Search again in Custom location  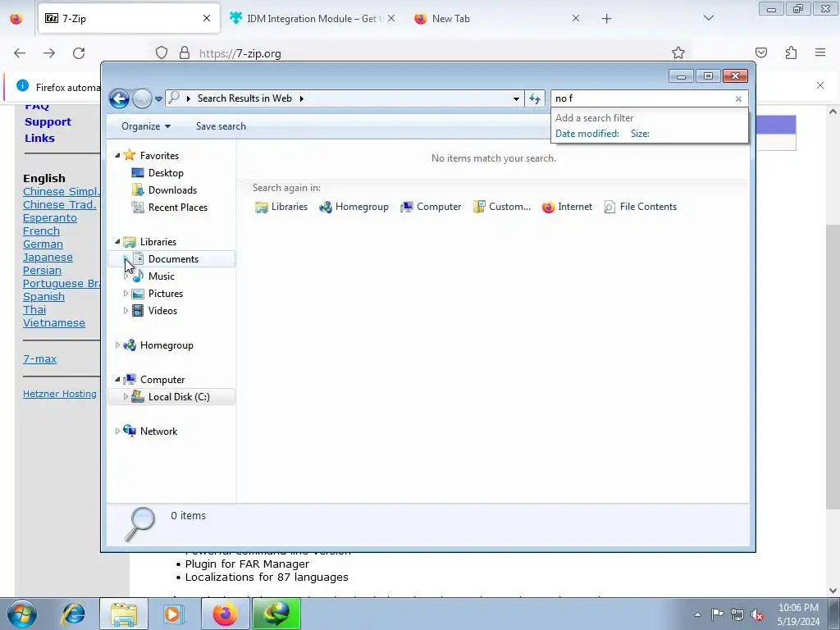click(x=501, y=207)
